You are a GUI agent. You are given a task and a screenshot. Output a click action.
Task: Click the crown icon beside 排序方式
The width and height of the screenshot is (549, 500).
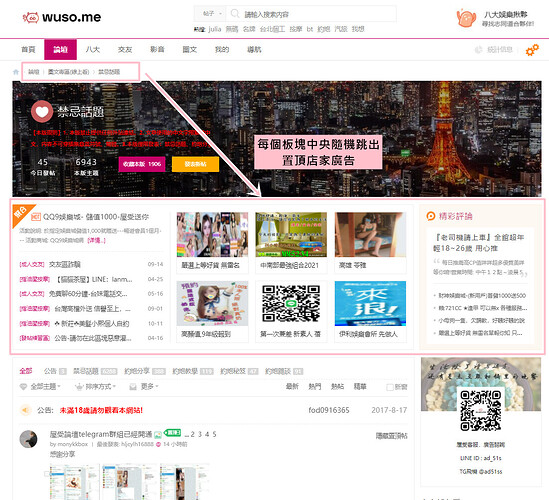79,387
